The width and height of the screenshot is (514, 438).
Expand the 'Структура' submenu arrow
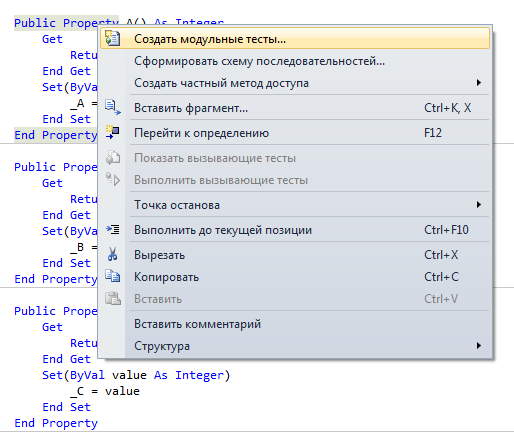point(479,345)
